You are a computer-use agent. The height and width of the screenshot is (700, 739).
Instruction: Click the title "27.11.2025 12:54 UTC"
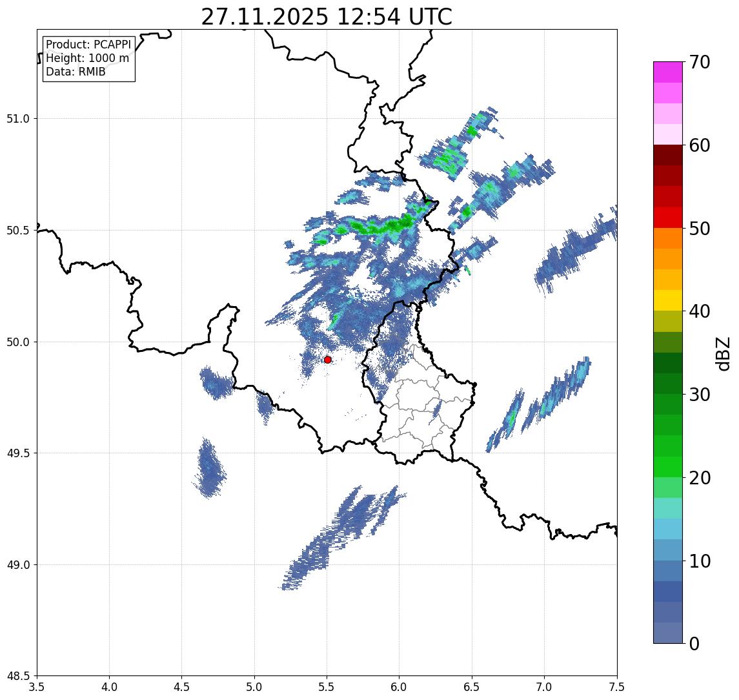click(327, 17)
